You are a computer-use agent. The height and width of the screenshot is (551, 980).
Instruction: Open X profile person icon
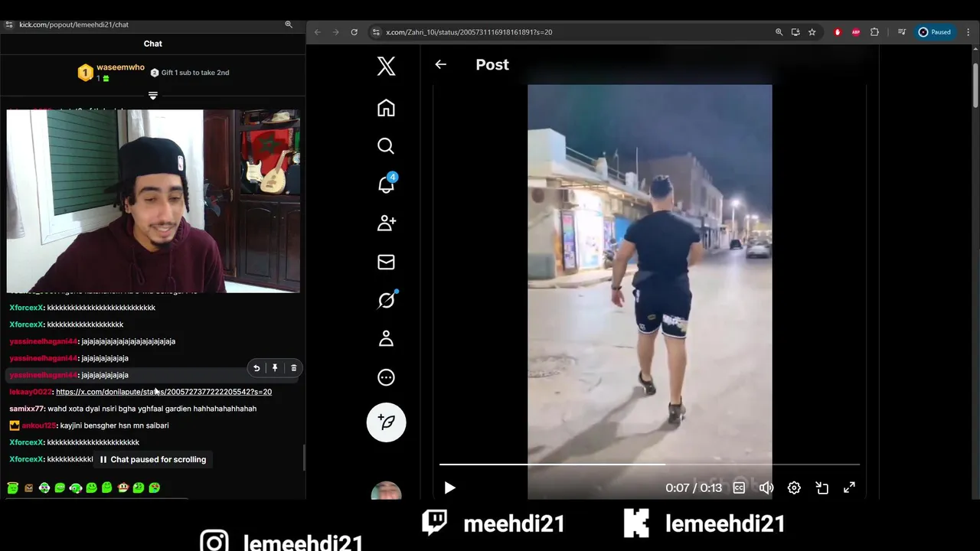click(x=386, y=338)
